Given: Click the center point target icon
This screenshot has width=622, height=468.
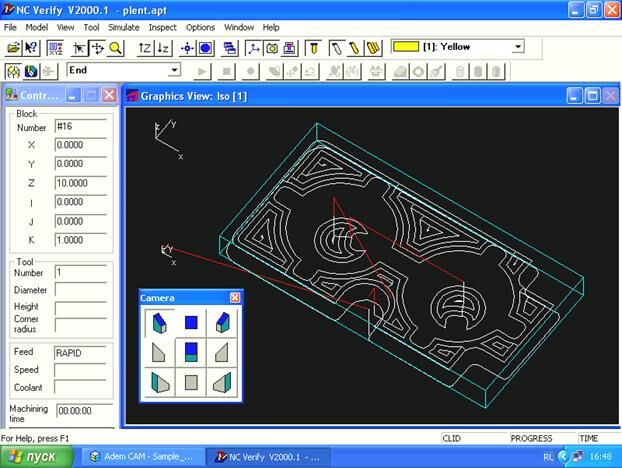Looking at the screenshot, I should click(188, 48).
